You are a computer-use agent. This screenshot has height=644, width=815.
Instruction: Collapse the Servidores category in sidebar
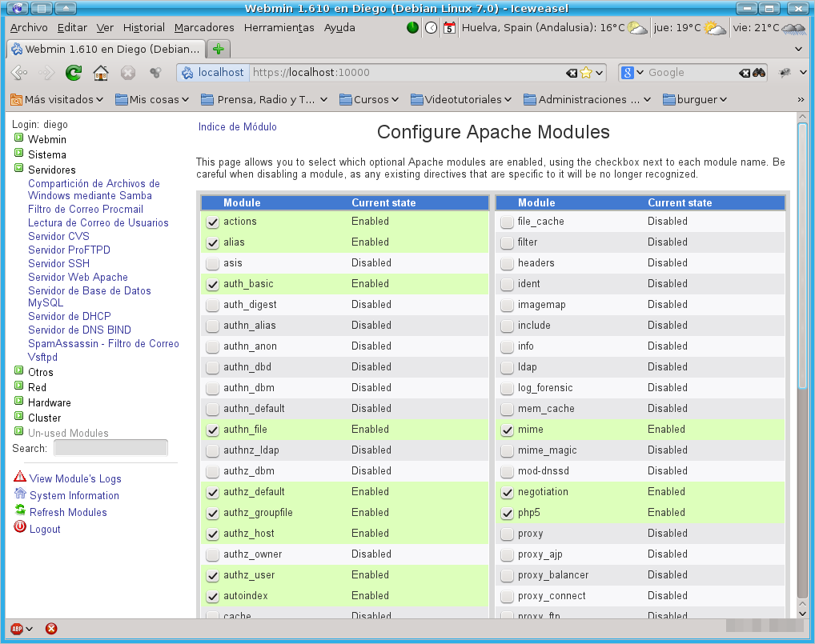pos(18,170)
